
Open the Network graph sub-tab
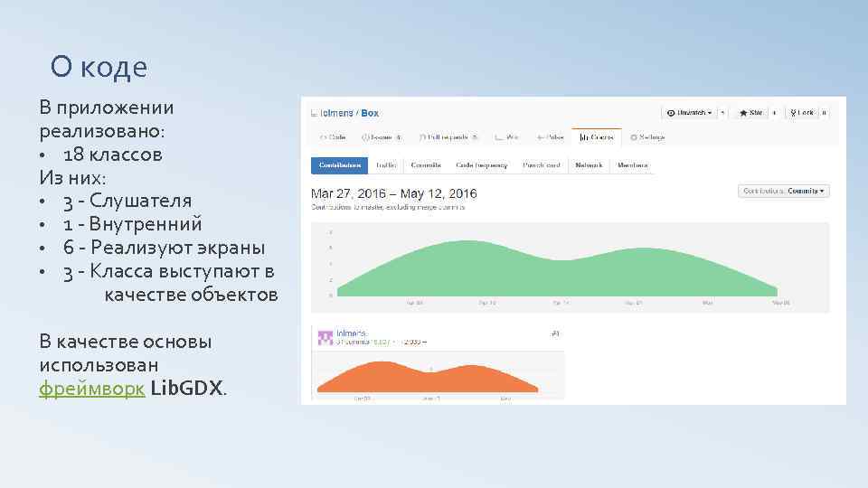[589, 165]
